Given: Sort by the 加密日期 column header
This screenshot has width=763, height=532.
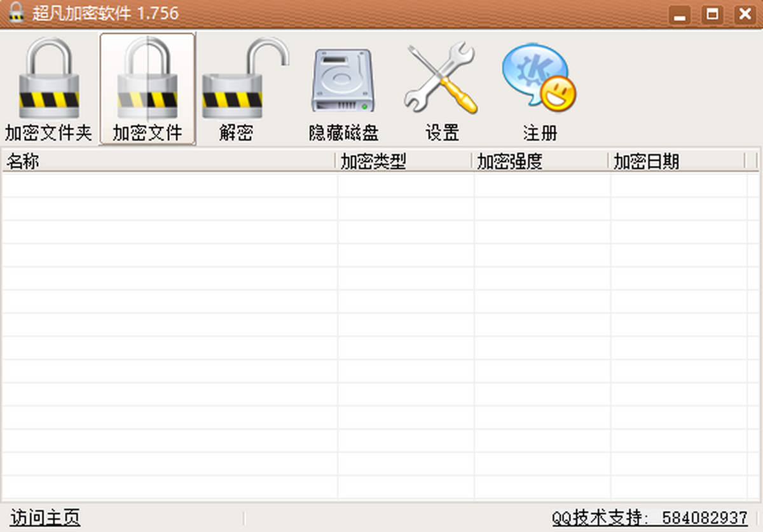Looking at the screenshot, I should (677, 161).
